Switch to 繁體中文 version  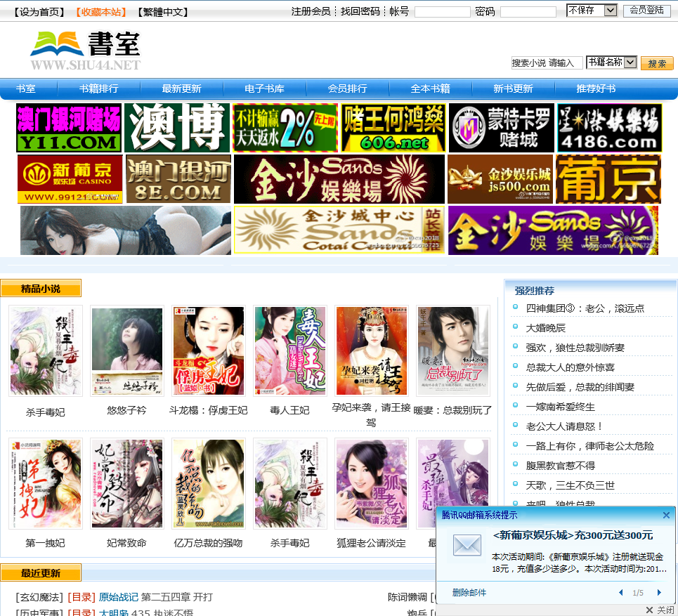pos(163,12)
